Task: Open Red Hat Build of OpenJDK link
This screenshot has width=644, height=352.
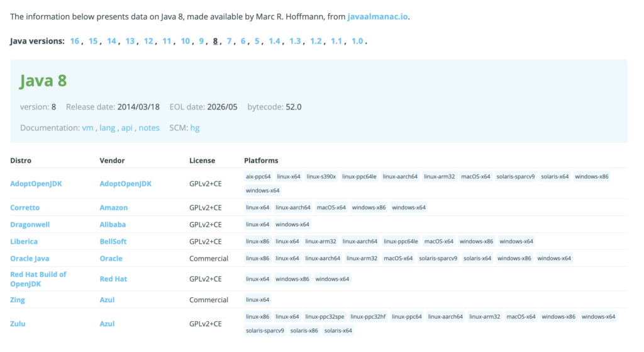Action: coord(38,279)
